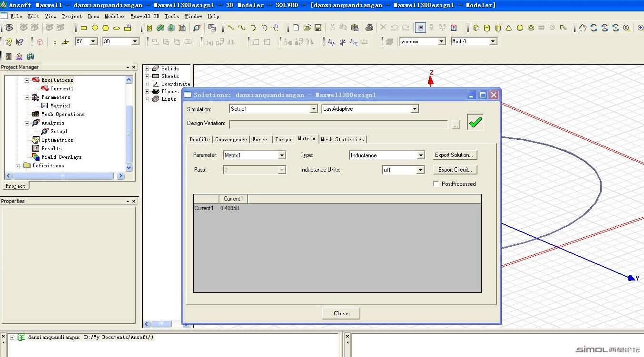Expand the Solids node in modeler tree
644x357 pixels.
click(x=147, y=68)
